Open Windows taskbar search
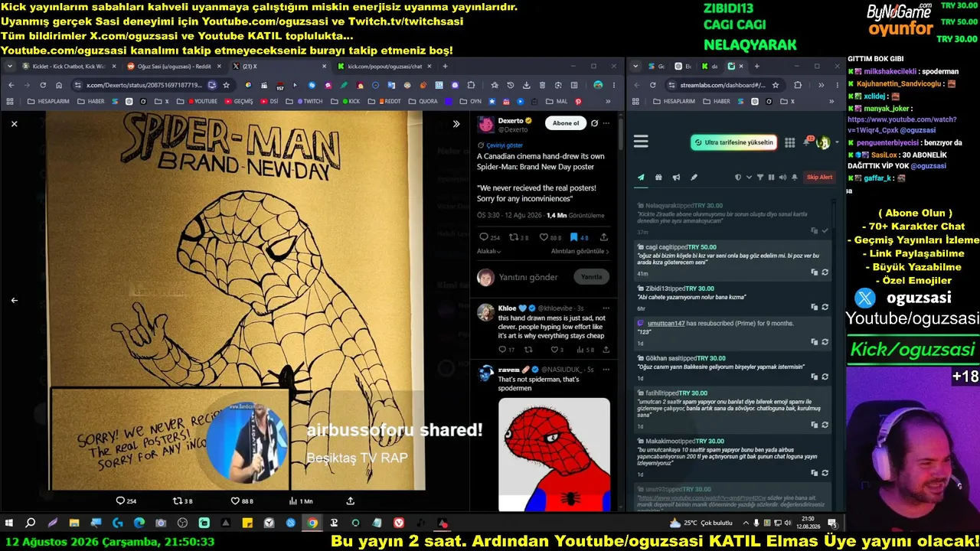This screenshot has height=551, width=980. tap(31, 523)
